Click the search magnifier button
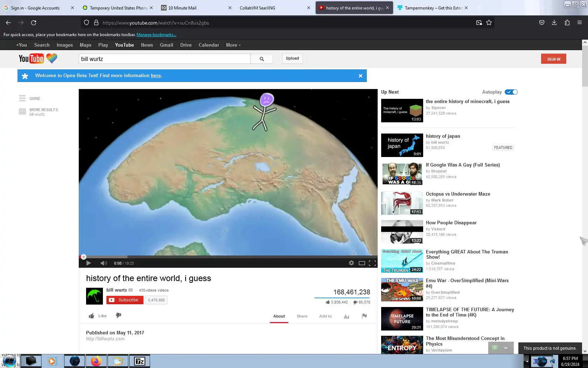 (262, 59)
